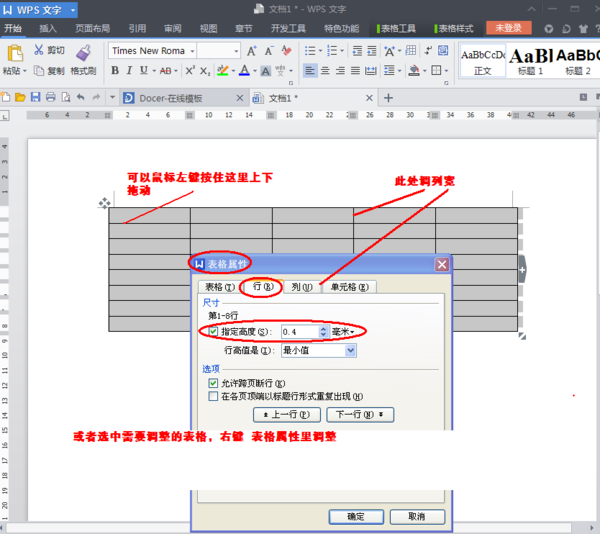Click the height spinner arrows

point(323,332)
